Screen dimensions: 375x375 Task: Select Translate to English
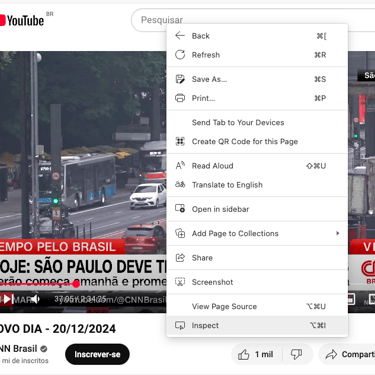click(257, 185)
